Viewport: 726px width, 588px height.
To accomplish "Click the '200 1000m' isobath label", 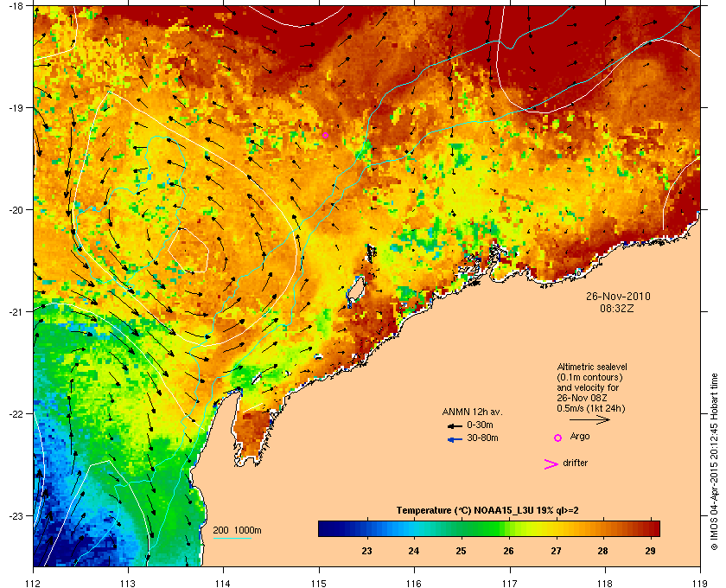I will click(x=237, y=531).
